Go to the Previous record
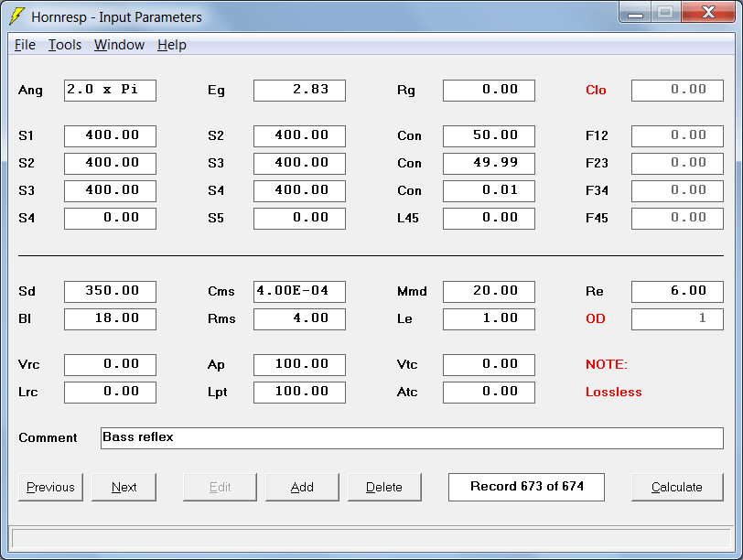This screenshot has width=743, height=560. (50, 487)
